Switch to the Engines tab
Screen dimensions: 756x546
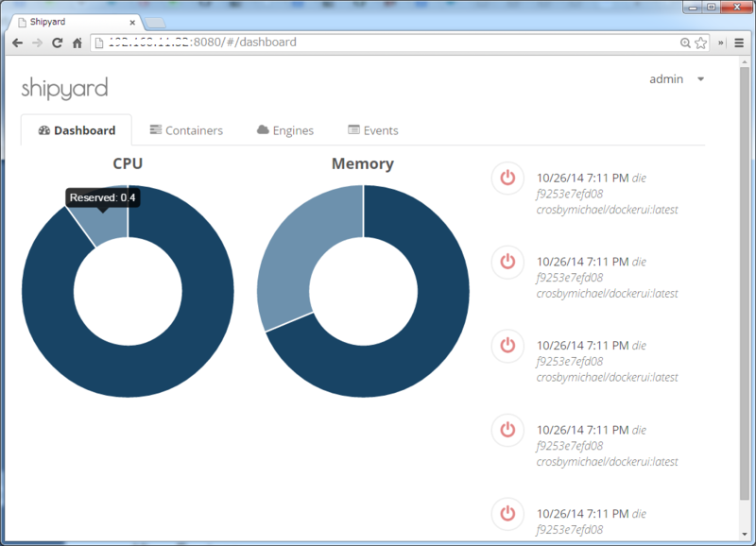coord(285,130)
